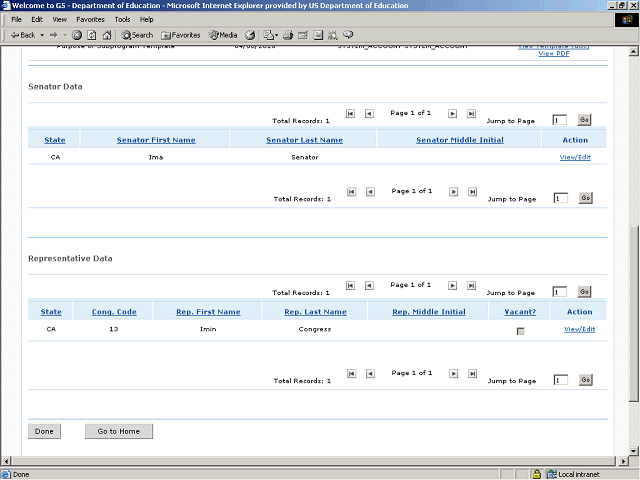Click View/Edit link for Senator Ima
The width and height of the screenshot is (640, 480).
point(575,157)
